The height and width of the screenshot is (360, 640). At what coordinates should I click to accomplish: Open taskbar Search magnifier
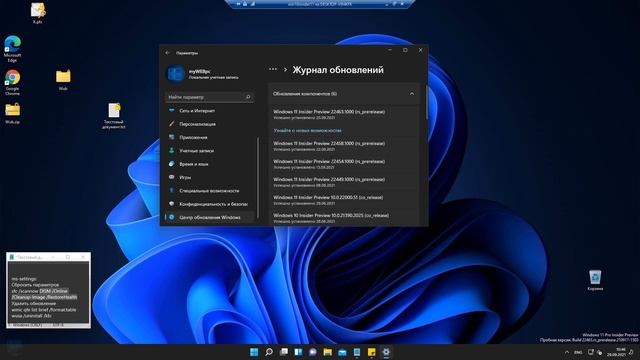(269, 352)
